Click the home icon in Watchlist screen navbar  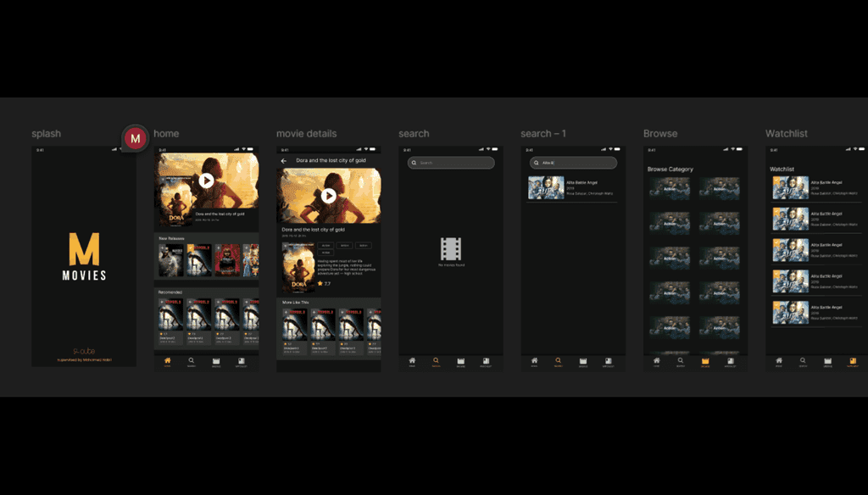[x=779, y=362]
